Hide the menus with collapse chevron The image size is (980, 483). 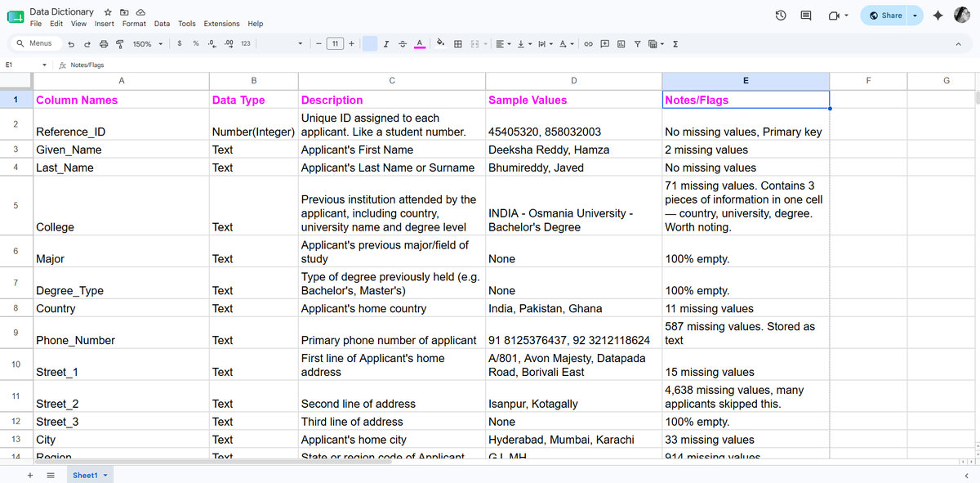959,44
